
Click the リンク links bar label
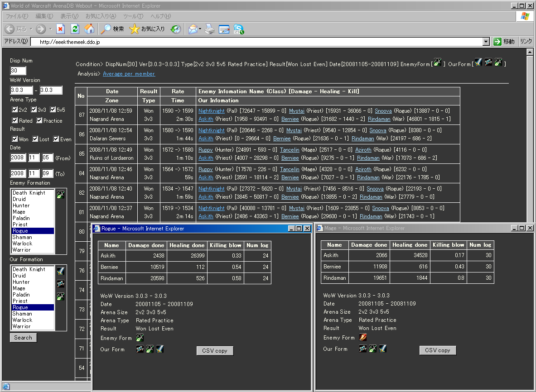526,41
